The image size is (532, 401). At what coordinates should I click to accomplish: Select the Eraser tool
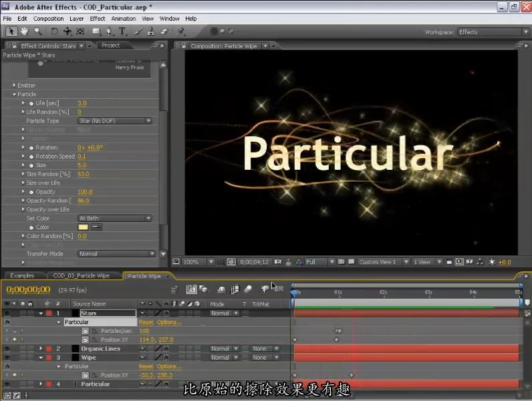[164, 31]
